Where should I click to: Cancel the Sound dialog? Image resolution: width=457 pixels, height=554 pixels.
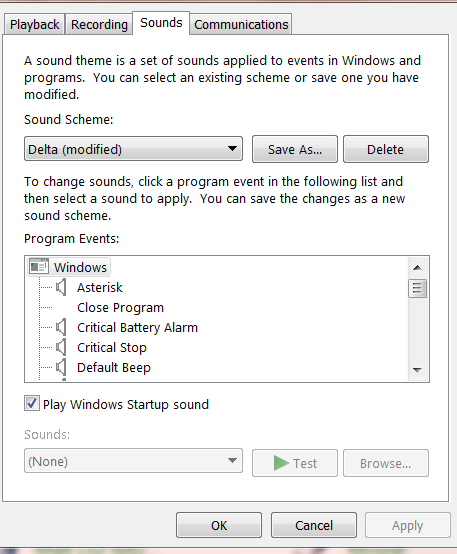click(314, 525)
